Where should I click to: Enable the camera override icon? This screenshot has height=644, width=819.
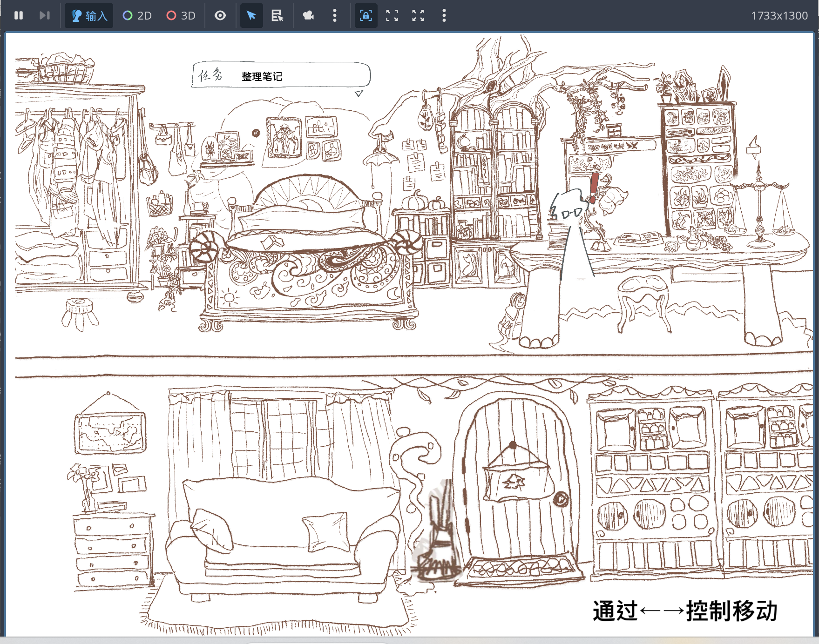(x=308, y=16)
